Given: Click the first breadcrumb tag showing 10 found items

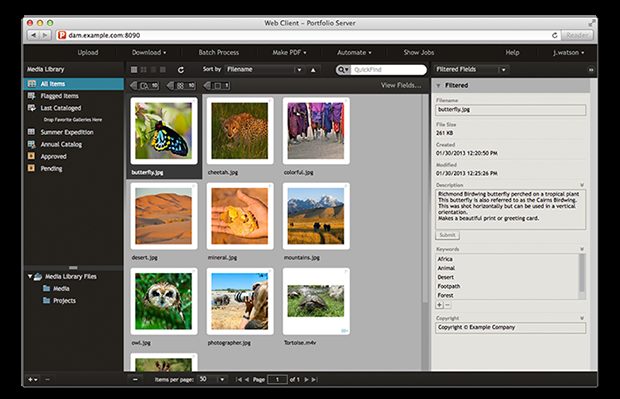Looking at the screenshot, I should [x=145, y=85].
